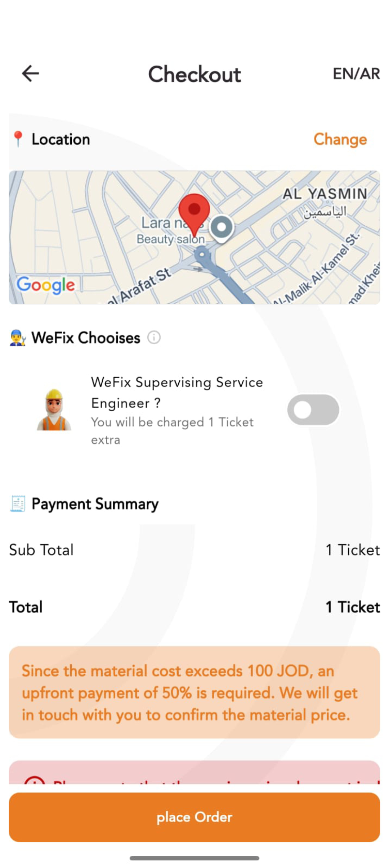
Task: Click the worker icon beside WeFix Chooises
Action: click(18, 338)
